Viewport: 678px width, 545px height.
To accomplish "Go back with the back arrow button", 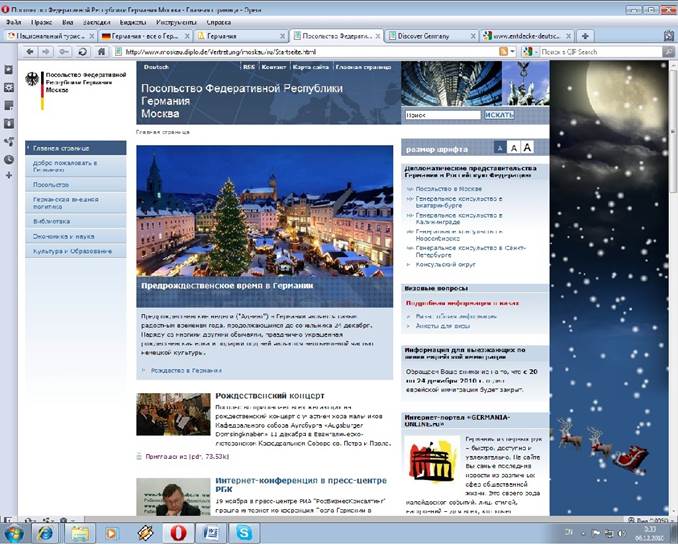I will point(30,52).
